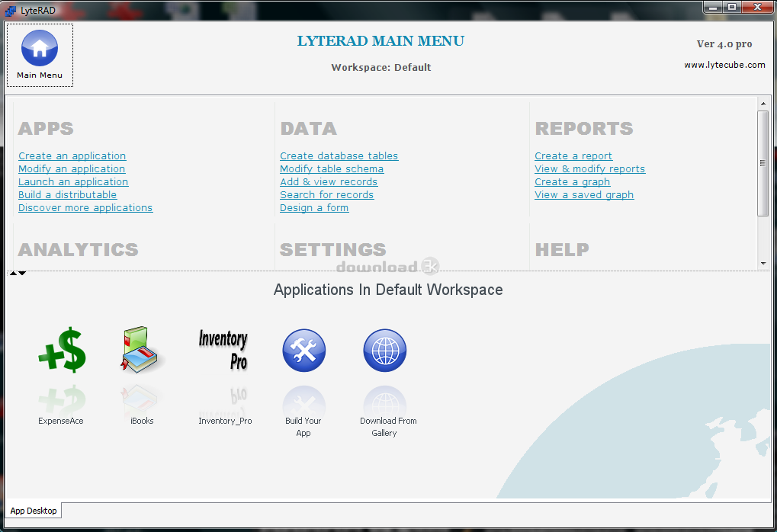Click Build a distributable link
The image size is (777, 532).
point(67,195)
